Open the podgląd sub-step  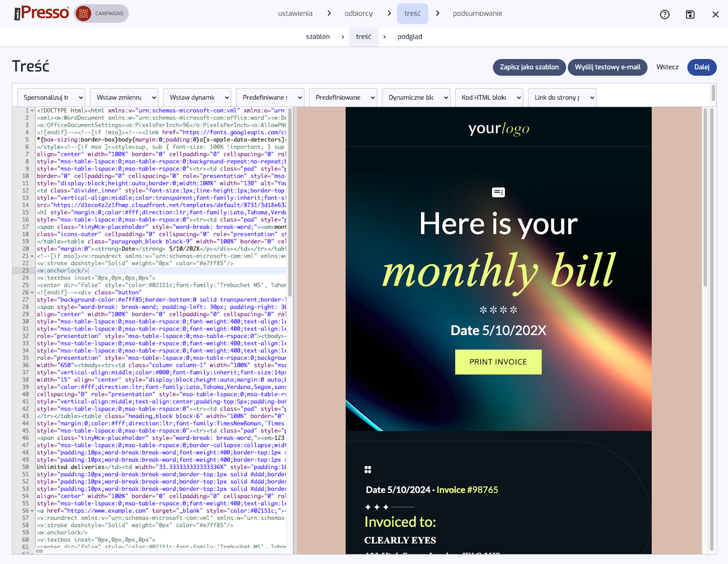(410, 37)
